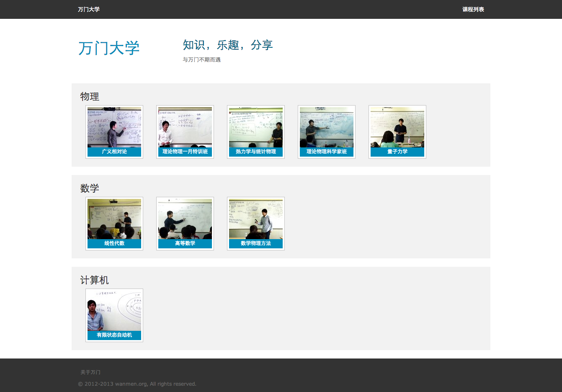Open the 理论物理科学家班 course thumbnail
This screenshot has width=562, height=392.
327,127
